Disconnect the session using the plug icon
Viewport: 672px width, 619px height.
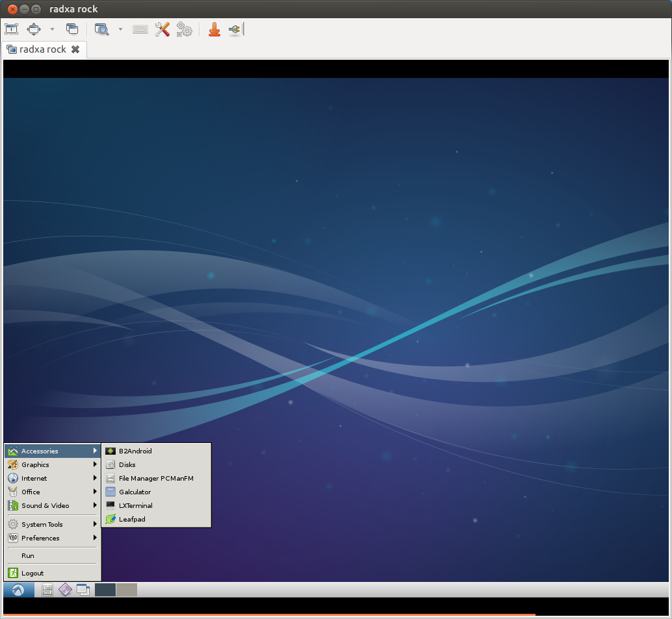[x=234, y=29]
